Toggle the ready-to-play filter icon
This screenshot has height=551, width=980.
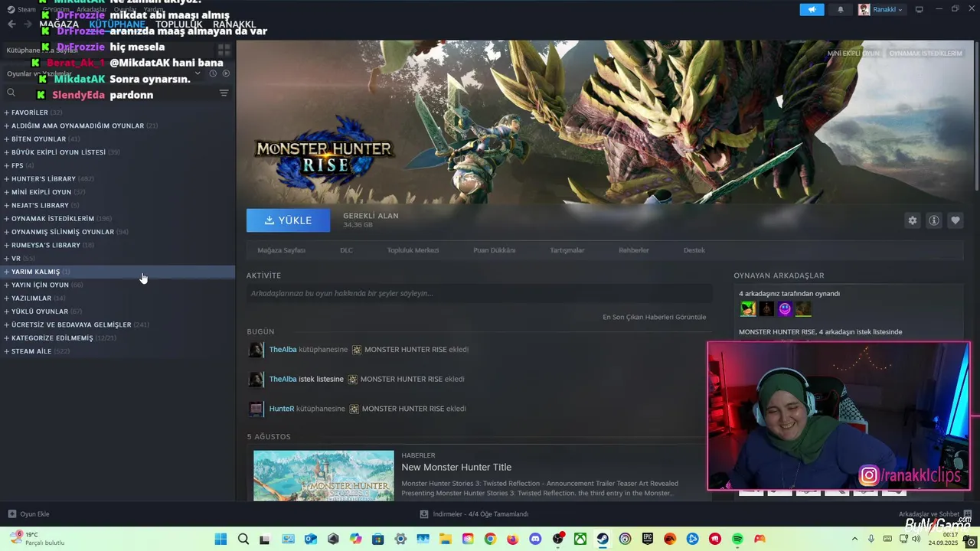(226, 73)
